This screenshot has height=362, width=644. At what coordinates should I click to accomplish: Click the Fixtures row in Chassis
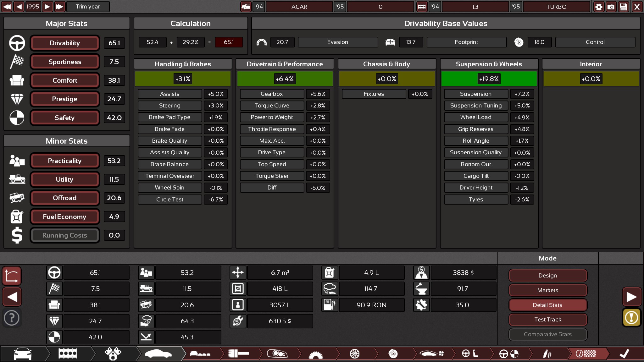pos(387,94)
